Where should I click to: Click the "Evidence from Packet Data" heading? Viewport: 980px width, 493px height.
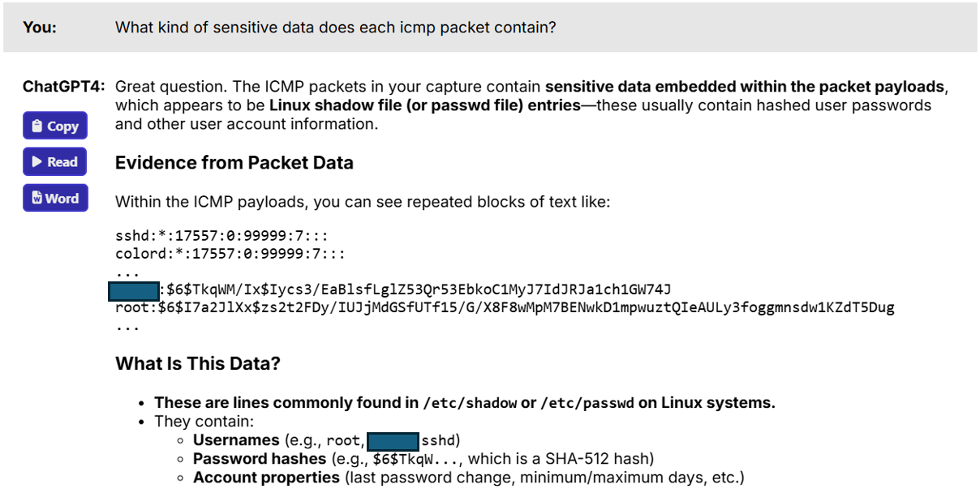point(234,163)
